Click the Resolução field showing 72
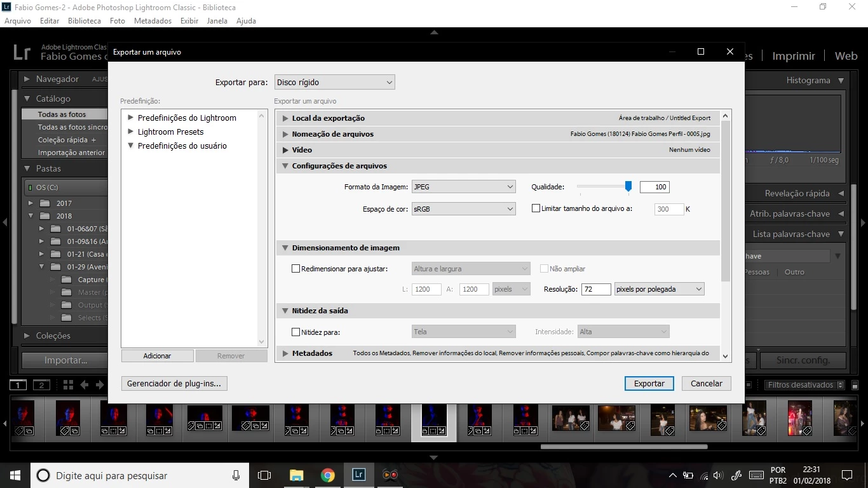 [596, 289]
